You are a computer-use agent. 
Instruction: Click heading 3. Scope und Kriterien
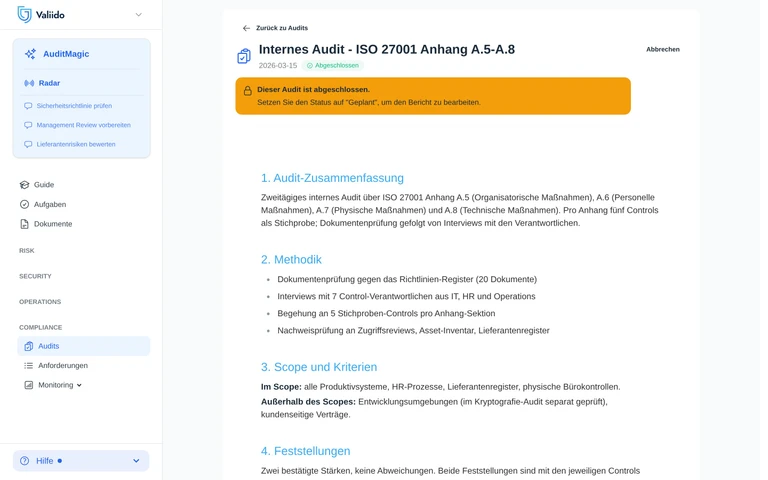pyautogui.click(x=319, y=367)
